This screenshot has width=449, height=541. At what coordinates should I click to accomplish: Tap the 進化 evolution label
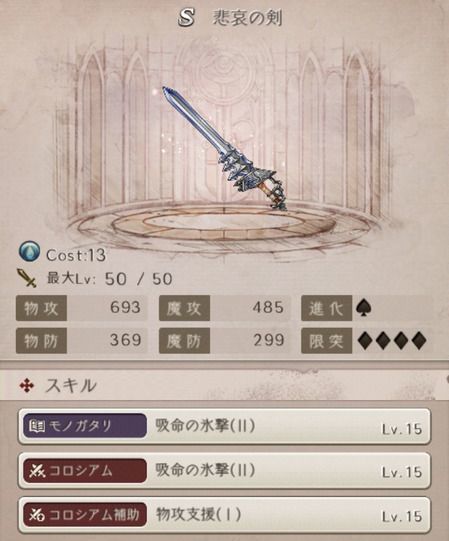point(326,308)
